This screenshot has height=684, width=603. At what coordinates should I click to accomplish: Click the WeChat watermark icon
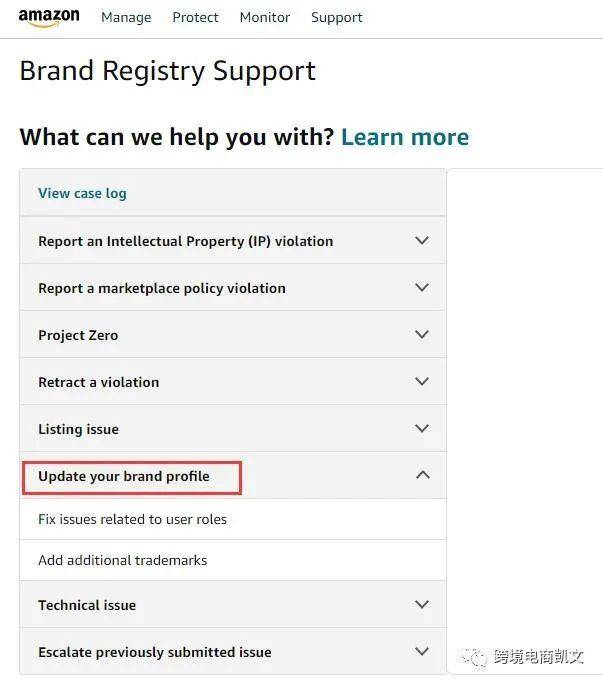pos(478,656)
